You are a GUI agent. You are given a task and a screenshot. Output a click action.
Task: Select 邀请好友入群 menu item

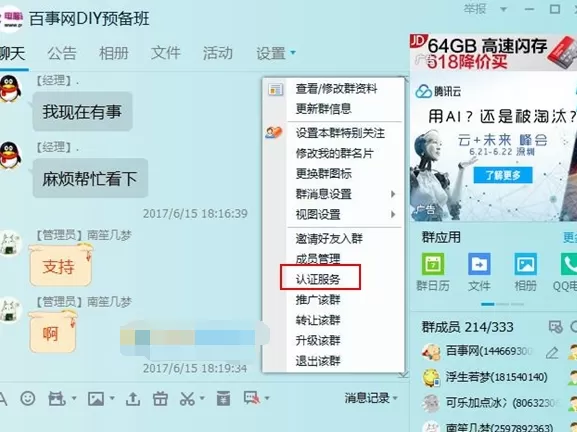[x=329, y=239]
